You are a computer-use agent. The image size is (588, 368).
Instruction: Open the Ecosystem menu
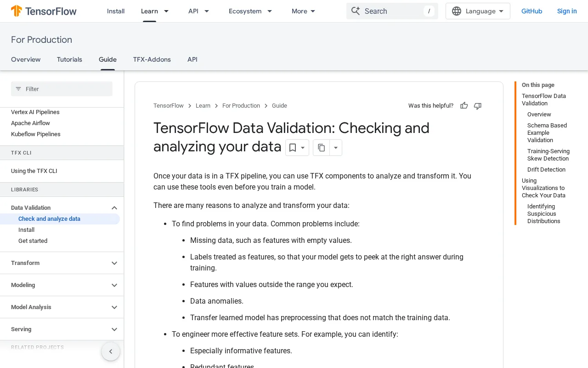(250, 11)
